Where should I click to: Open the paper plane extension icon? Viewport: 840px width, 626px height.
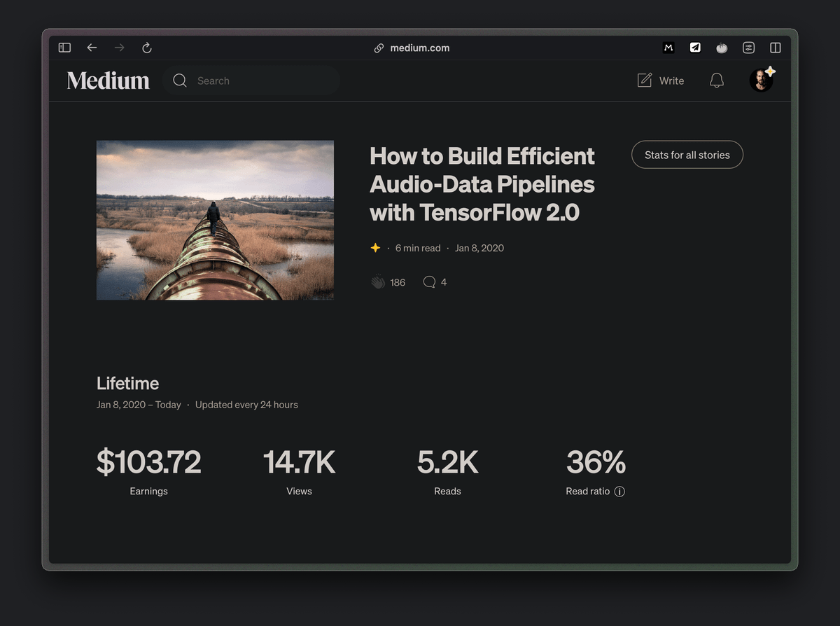tap(695, 48)
